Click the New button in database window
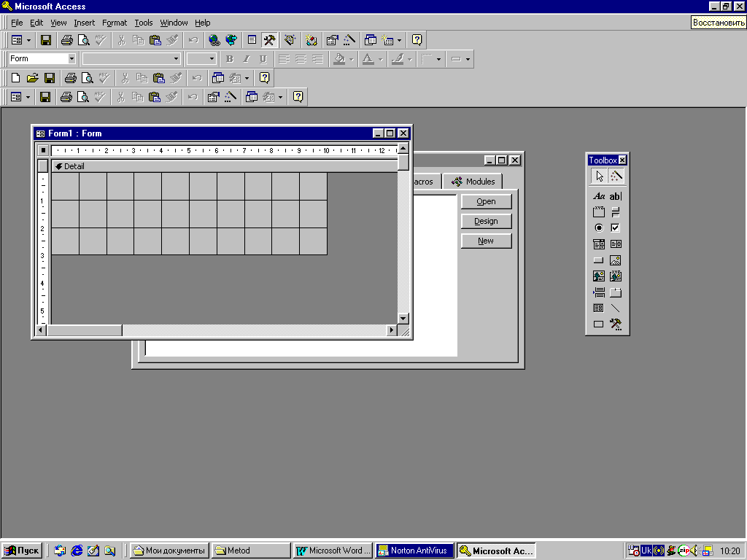This screenshot has height=560, width=747. click(487, 241)
